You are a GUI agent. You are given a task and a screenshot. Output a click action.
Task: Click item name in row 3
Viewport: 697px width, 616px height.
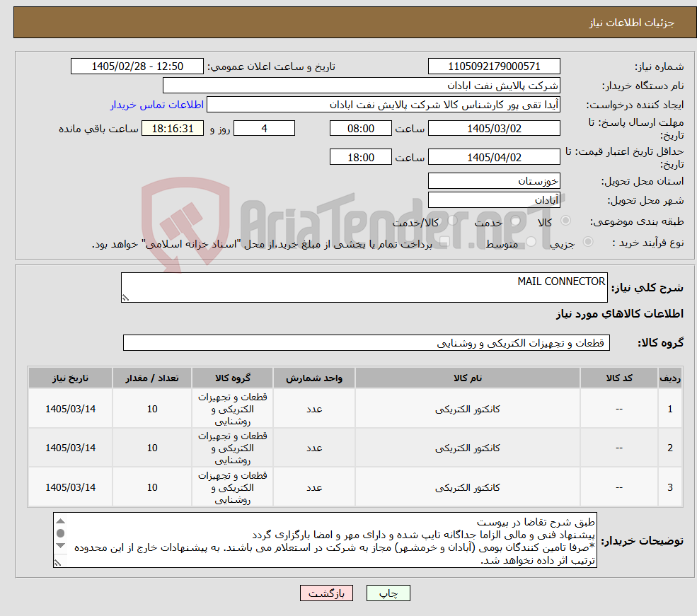(x=467, y=488)
